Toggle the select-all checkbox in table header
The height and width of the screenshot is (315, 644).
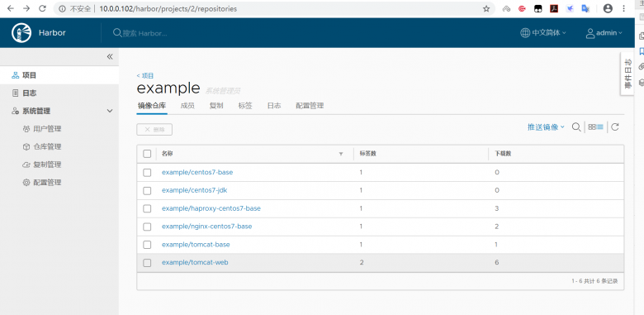coord(147,154)
